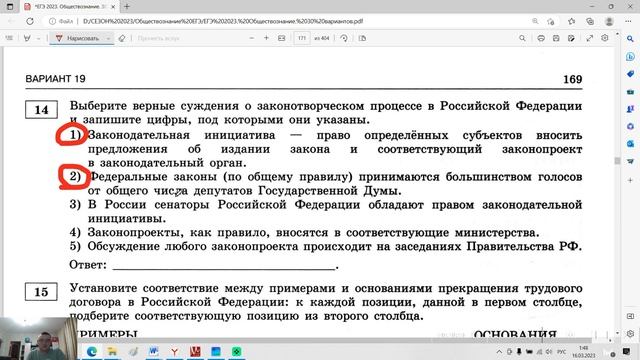The height and width of the screenshot is (360, 640).
Task: Expand the highlight color dropdown
Action: click(x=38, y=38)
